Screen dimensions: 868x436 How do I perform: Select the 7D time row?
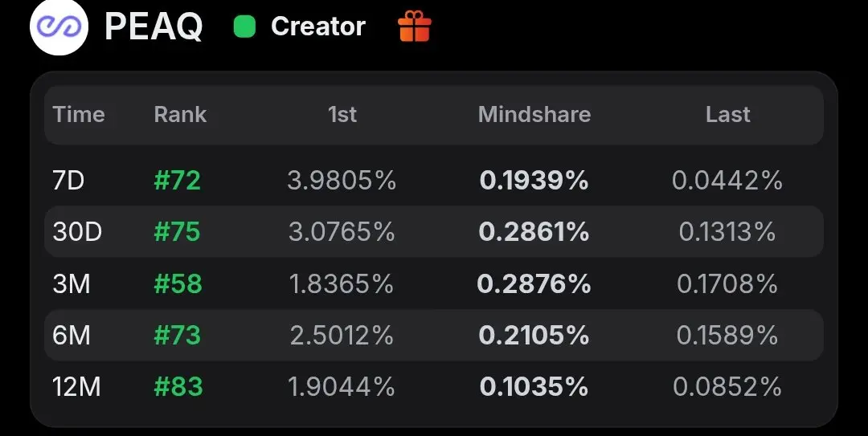pyautogui.click(x=434, y=181)
